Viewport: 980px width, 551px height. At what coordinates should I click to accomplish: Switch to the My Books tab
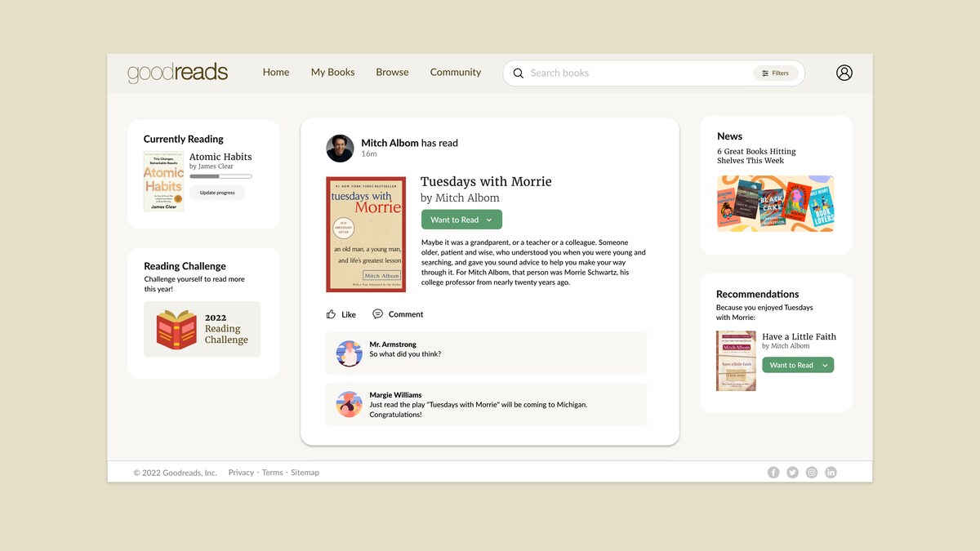[x=332, y=72]
